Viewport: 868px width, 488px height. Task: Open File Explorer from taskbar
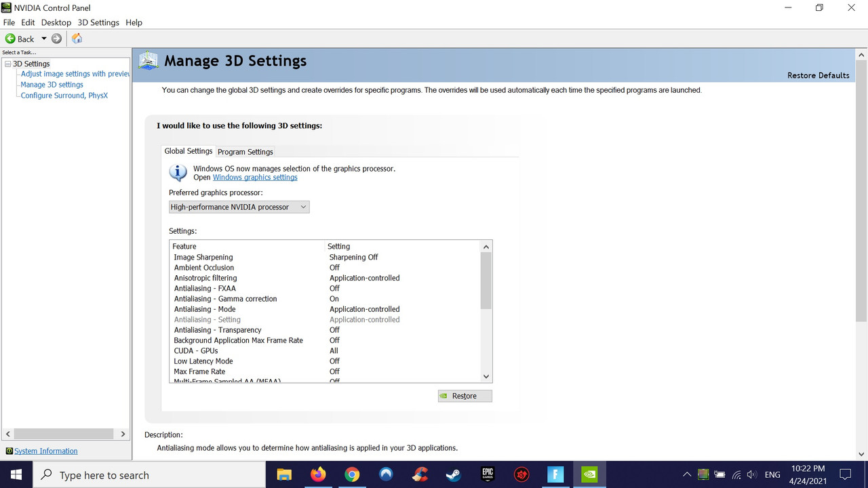click(x=283, y=474)
